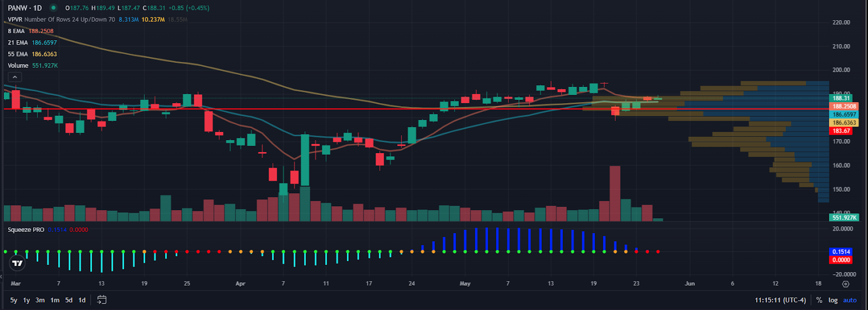
Task: Select the Squeeze PRO indicator legend
Action: click(26, 230)
